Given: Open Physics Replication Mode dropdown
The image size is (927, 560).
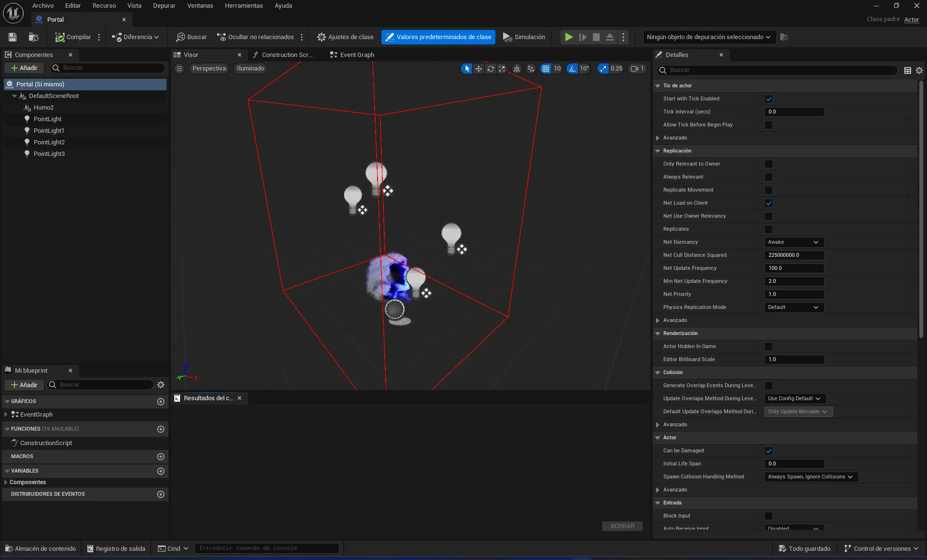Looking at the screenshot, I should click(x=794, y=308).
